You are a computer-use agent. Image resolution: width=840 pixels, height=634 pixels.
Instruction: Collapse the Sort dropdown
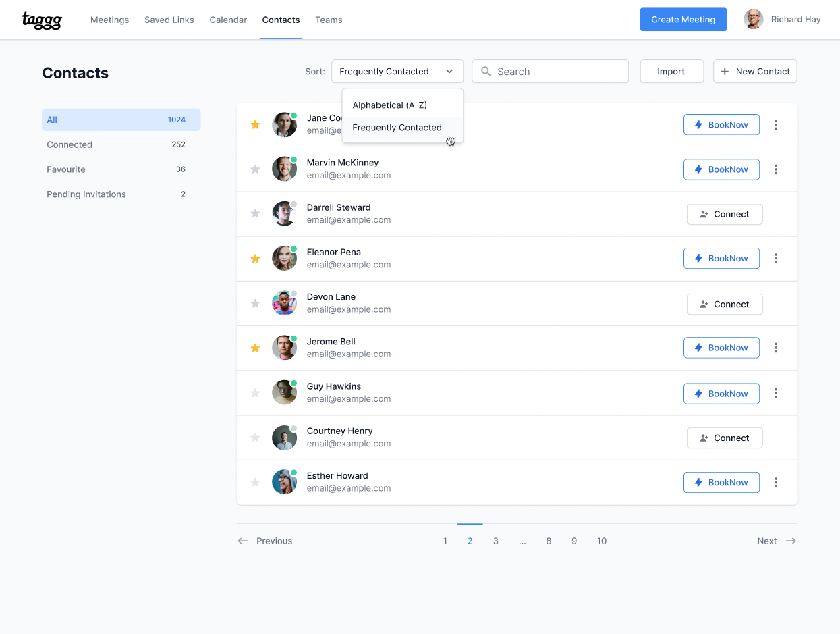[397, 72]
